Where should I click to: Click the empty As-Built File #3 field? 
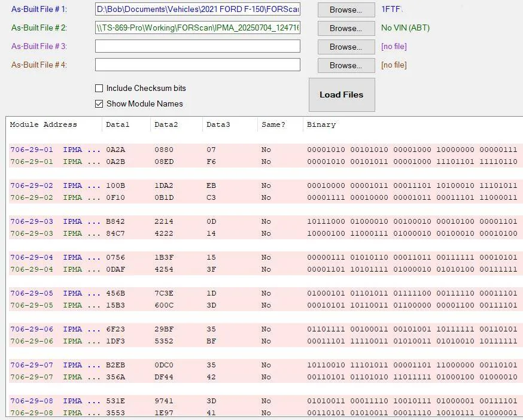click(x=197, y=47)
